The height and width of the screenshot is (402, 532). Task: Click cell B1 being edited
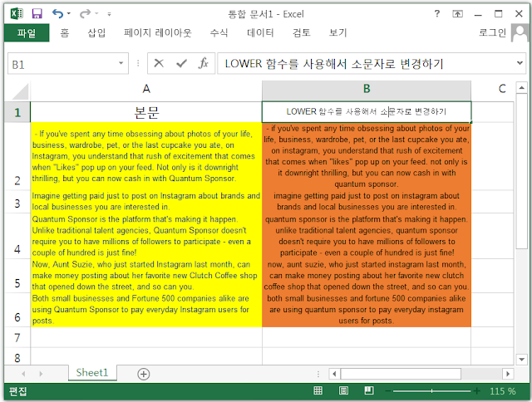point(367,112)
